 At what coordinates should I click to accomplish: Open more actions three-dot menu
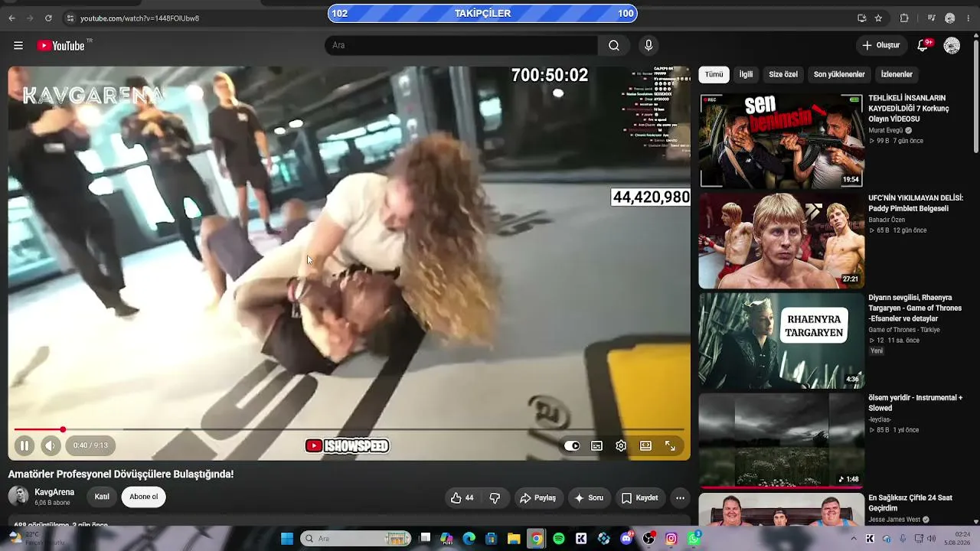(x=680, y=497)
